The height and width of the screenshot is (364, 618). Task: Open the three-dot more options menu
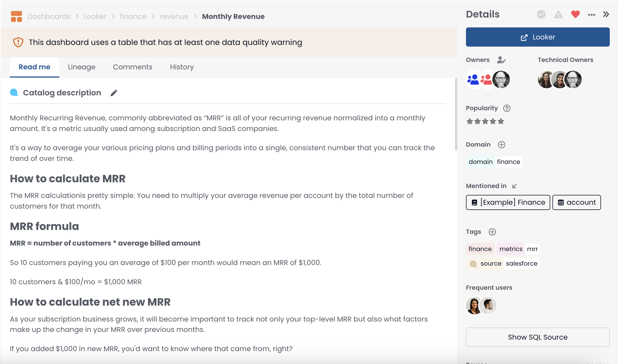(x=591, y=15)
